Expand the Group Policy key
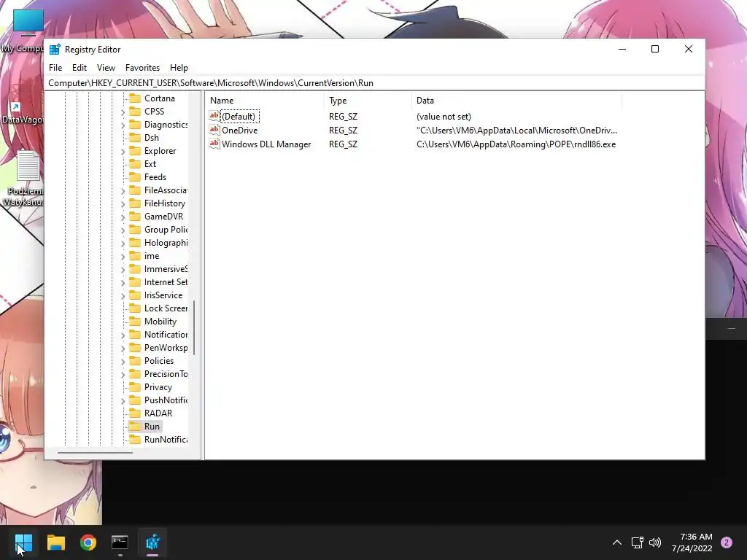The width and height of the screenshot is (747, 560). (123, 230)
